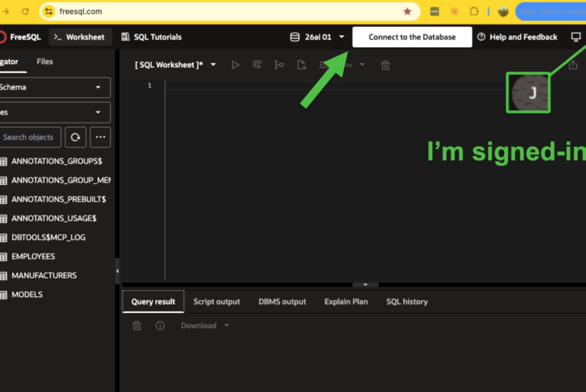Delete query results with the trash icon

[x=137, y=326]
